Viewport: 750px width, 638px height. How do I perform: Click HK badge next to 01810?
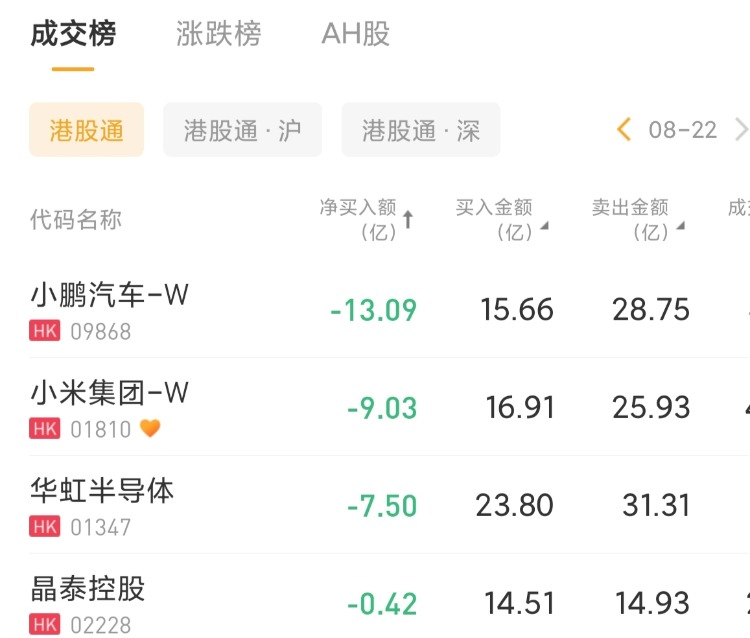coord(45,429)
